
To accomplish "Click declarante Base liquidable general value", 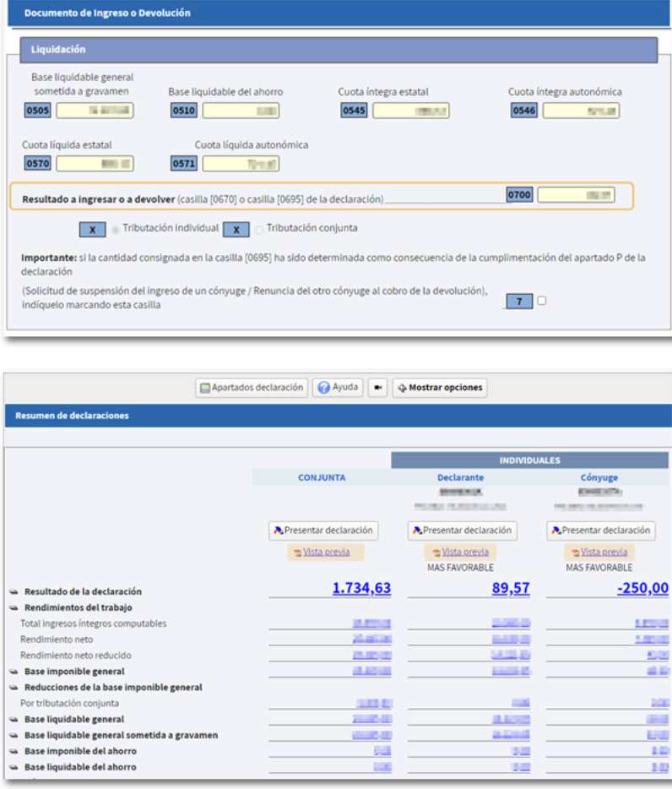I will [x=511, y=720].
